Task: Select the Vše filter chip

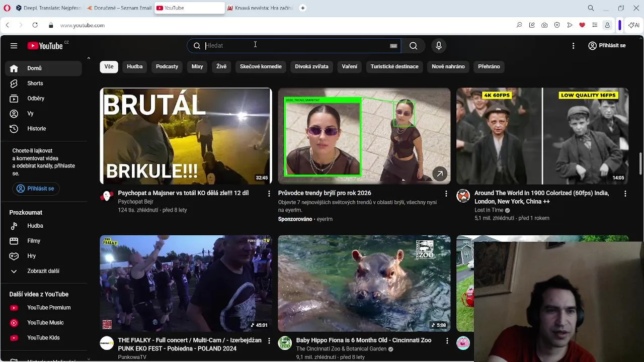Action: [109, 66]
